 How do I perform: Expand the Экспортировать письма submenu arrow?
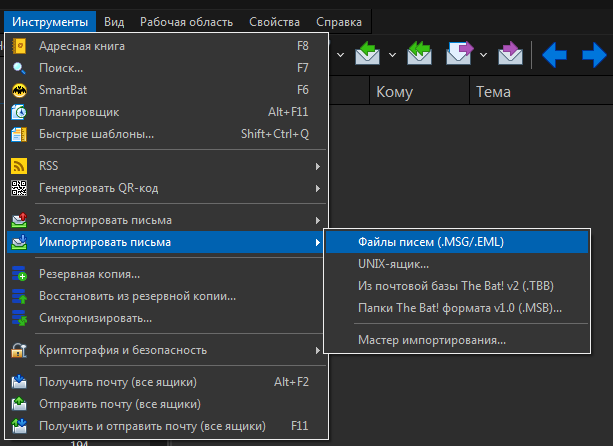[318, 220]
